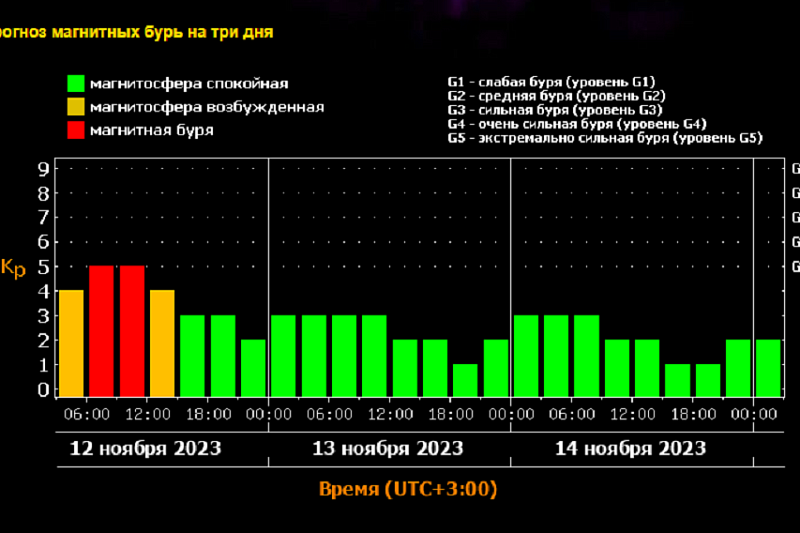The width and height of the screenshot is (800, 533).
Task: Click the 'G5 - экстремально сильная буря' description line
Action: click(605, 138)
